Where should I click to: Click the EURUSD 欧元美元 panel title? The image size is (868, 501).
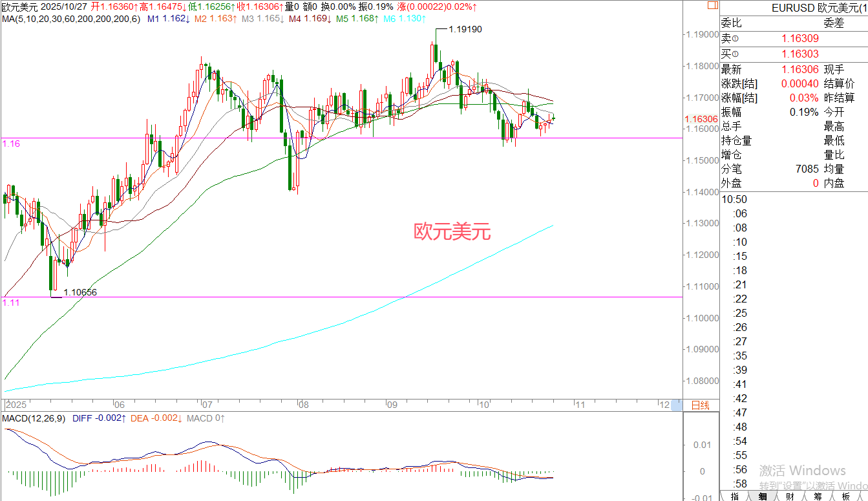(818, 8)
